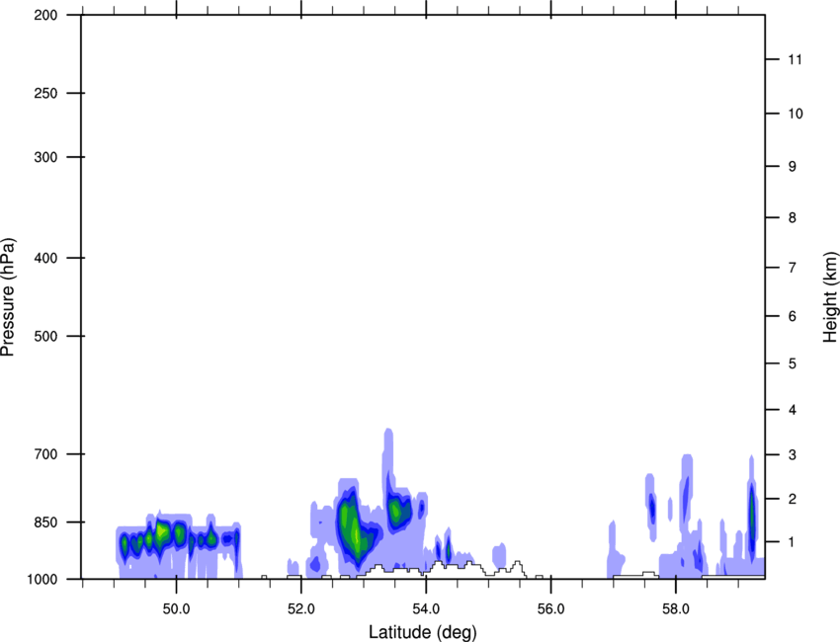Viewport: 840px width, 642px height.
Task: Click the 1000 pressure tick label
Action: pos(42,580)
